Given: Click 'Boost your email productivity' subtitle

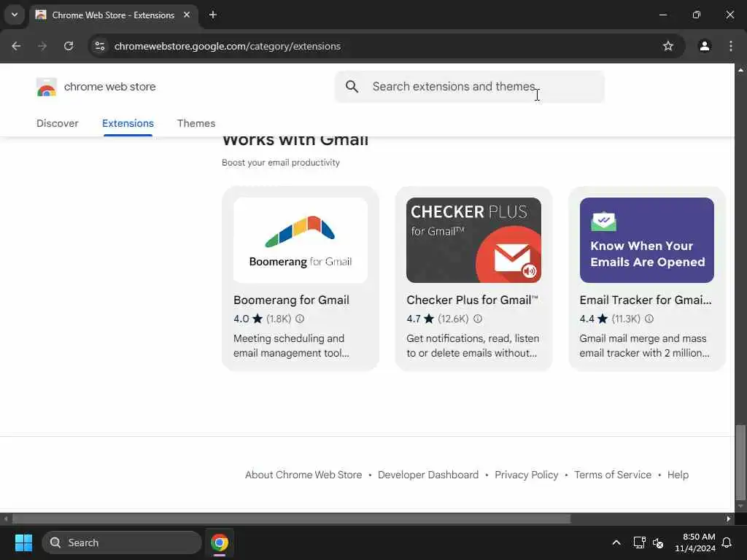Looking at the screenshot, I should pyautogui.click(x=281, y=163).
